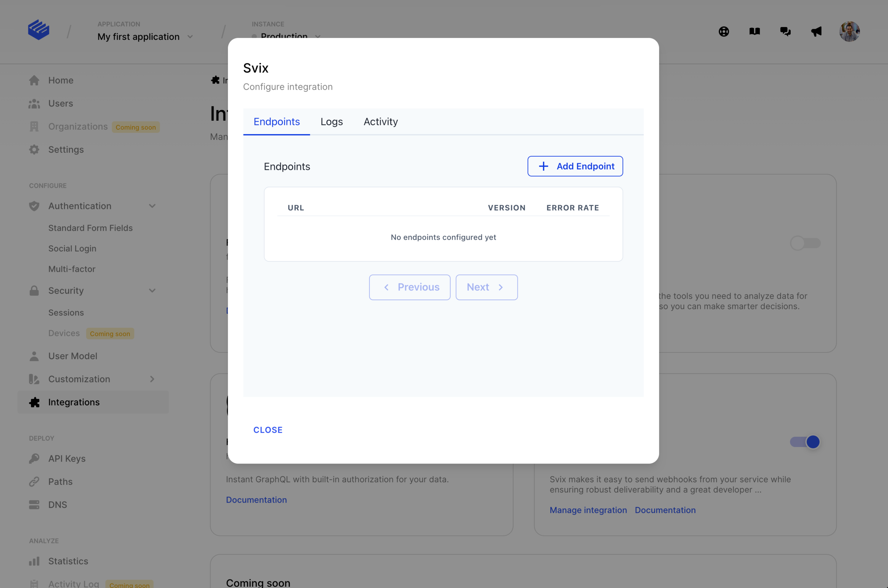Click the Previous page button

click(x=410, y=287)
